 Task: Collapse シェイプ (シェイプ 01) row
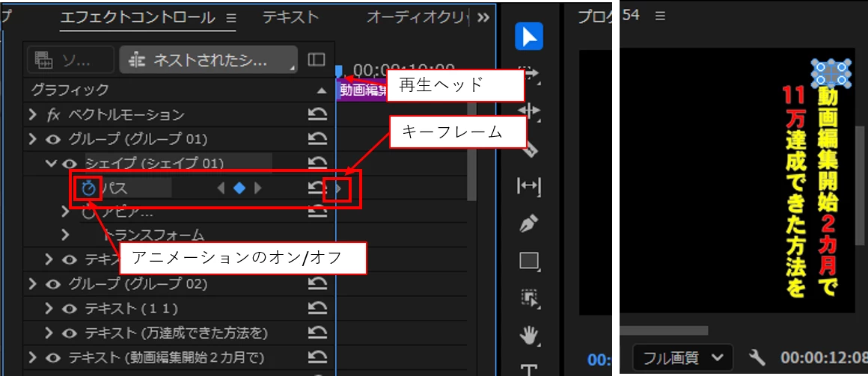(x=52, y=164)
